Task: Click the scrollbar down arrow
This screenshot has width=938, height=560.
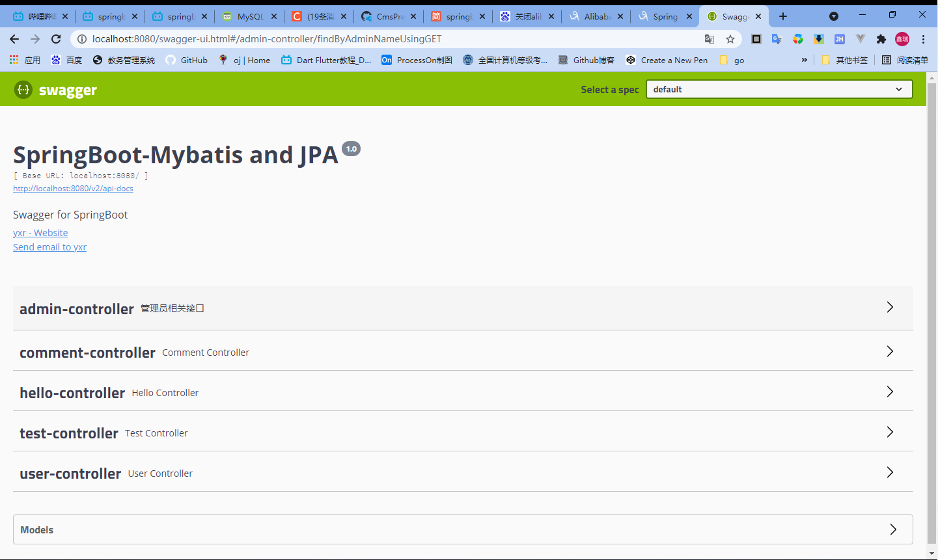Action: [x=931, y=553]
